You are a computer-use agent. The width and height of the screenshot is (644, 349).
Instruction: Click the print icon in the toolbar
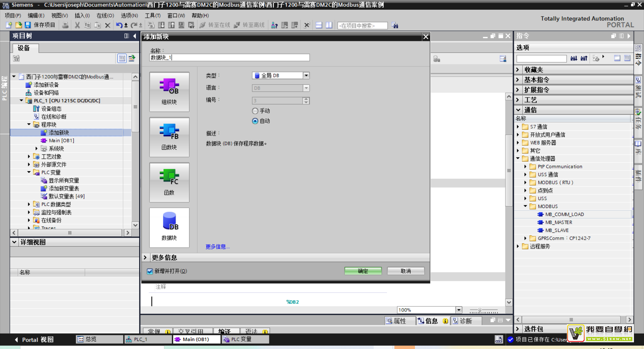(65, 25)
